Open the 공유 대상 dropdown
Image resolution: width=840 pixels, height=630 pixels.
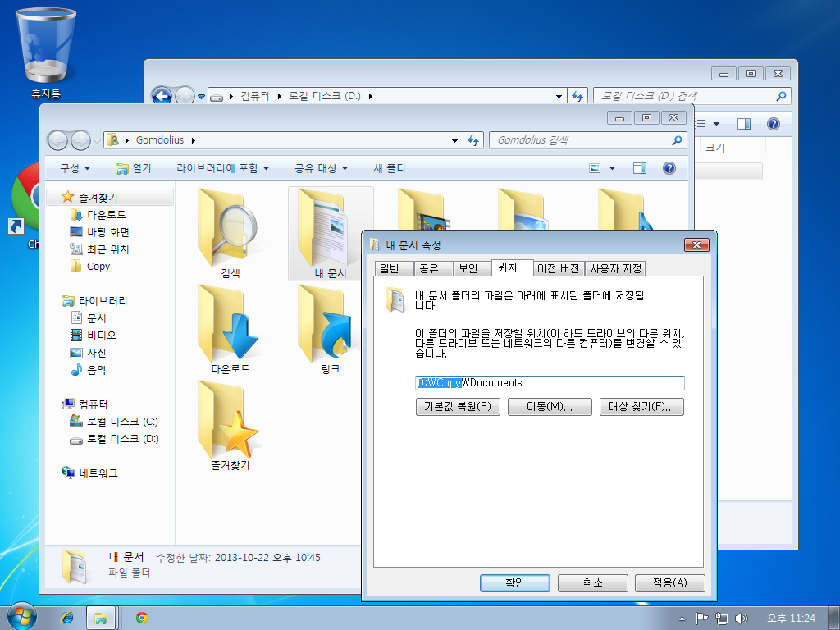click(x=321, y=168)
